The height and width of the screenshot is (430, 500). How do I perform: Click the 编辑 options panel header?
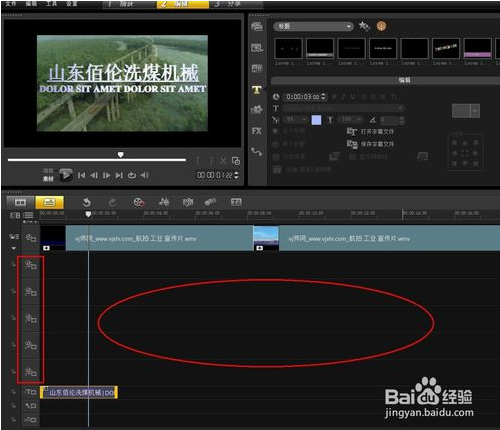pos(385,80)
